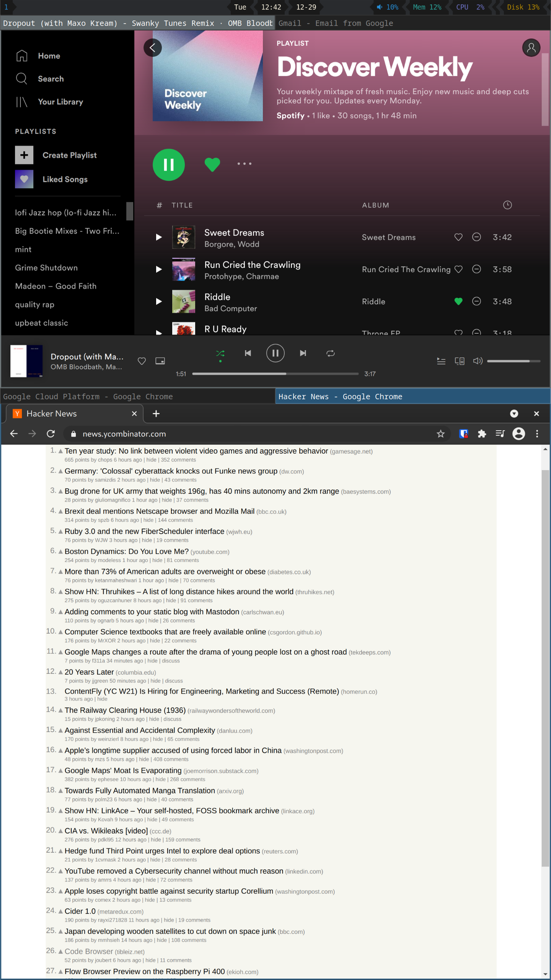The height and width of the screenshot is (980, 551).
Task: Toggle repeat mode in the player
Action: coord(331,353)
